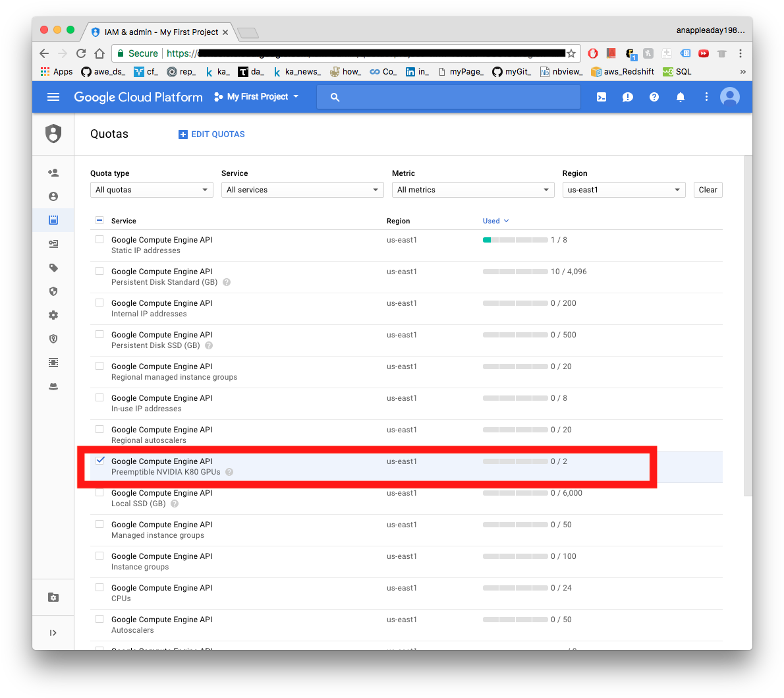Viewport: 784px width, 698px height.
Task: Open the Quota type dropdown
Action: 152,190
